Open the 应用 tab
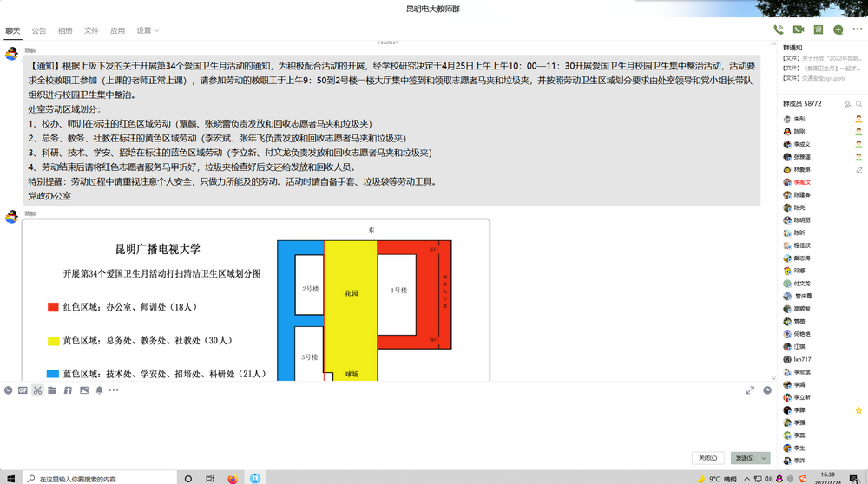 pyautogui.click(x=117, y=31)
